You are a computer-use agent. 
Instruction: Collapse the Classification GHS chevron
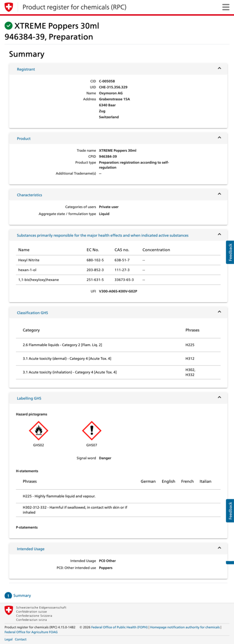(219, 312)
